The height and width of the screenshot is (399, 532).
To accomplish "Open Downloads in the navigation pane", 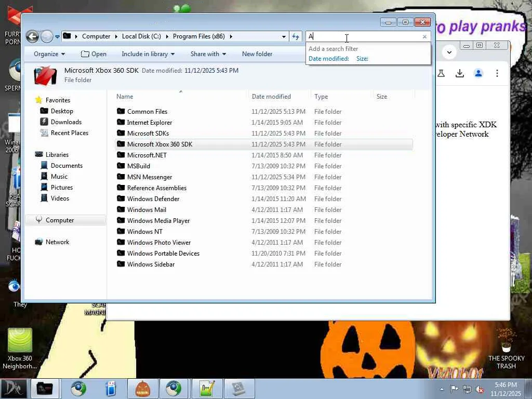I will point(66,122).
